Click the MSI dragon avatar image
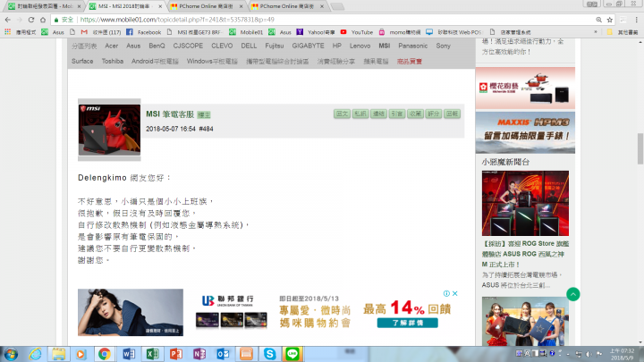Screen dimensions: 644x362 click(109, 130)
